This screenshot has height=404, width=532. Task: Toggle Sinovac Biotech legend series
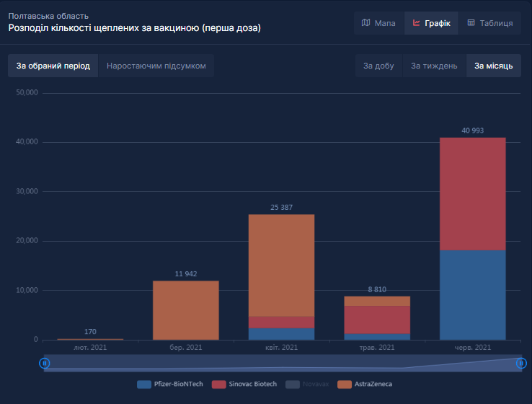244,384
